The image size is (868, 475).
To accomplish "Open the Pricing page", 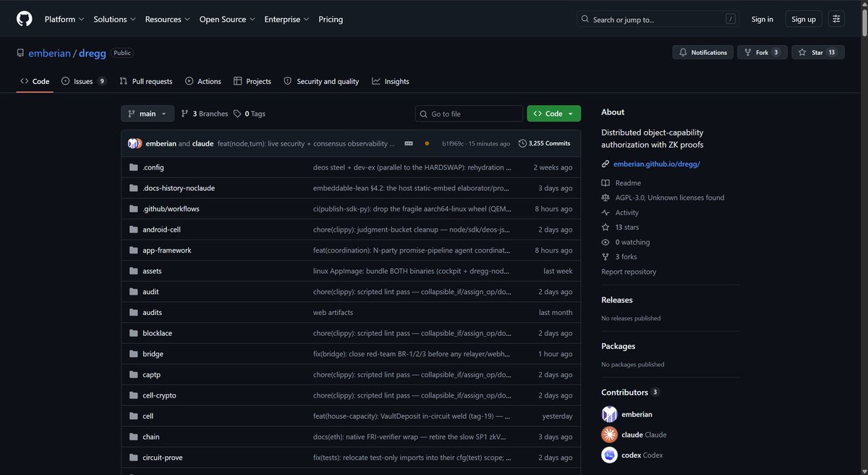I will coord(331,20).
